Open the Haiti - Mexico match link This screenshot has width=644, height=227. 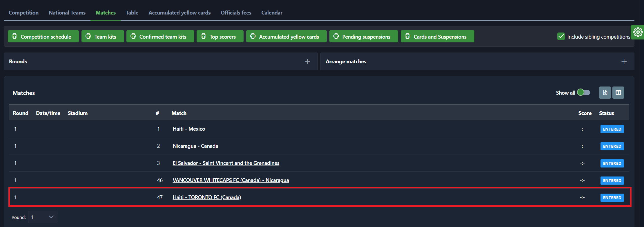coord(189,129)
